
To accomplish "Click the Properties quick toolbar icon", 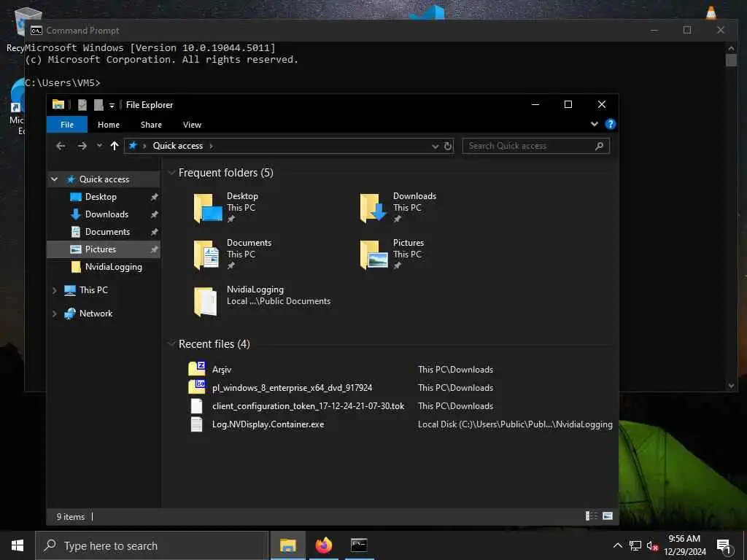I will [82, 105].
